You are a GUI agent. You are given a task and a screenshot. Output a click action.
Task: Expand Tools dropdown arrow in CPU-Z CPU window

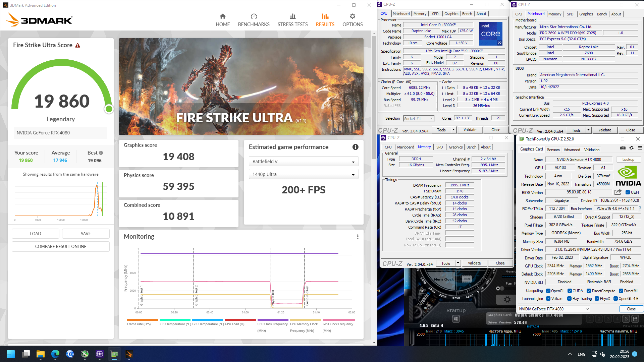click(x=453, y=130)
